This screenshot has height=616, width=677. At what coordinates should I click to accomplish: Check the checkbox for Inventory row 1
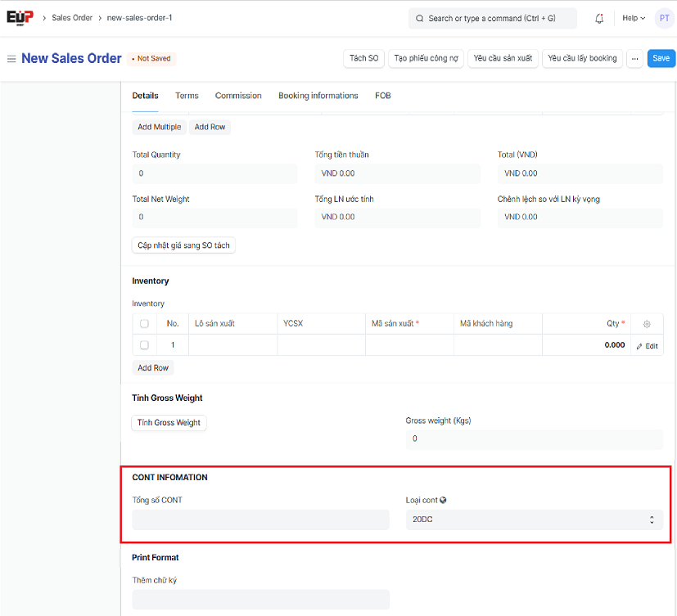pyautogui.click(x=144, y=345)
